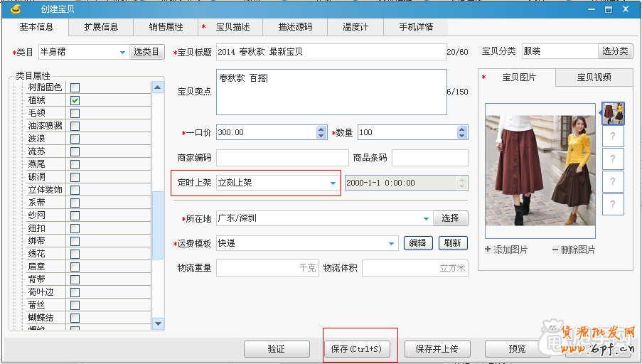Click the delete image minus icon

click(555, 250)
